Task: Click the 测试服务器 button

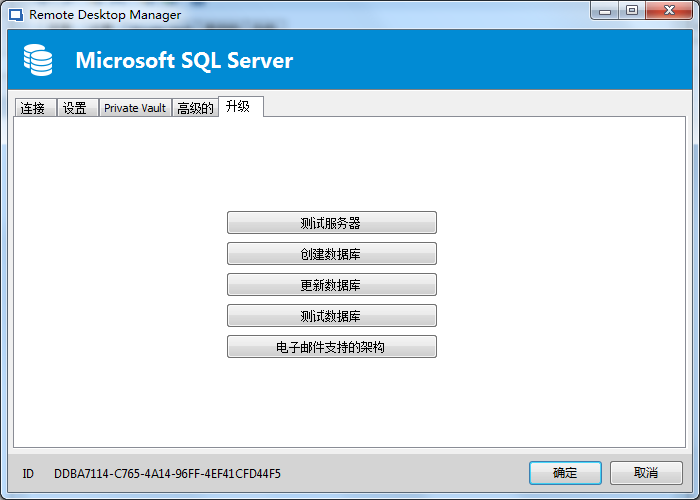Action: pos(332,222)
